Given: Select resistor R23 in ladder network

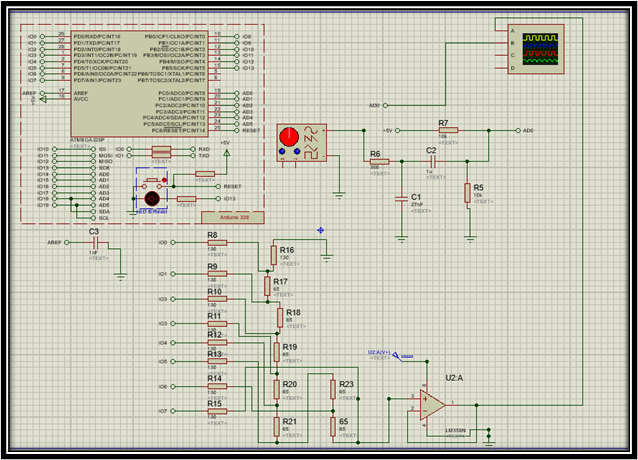Looking at the screenshot, I should [x=333, y=389].
